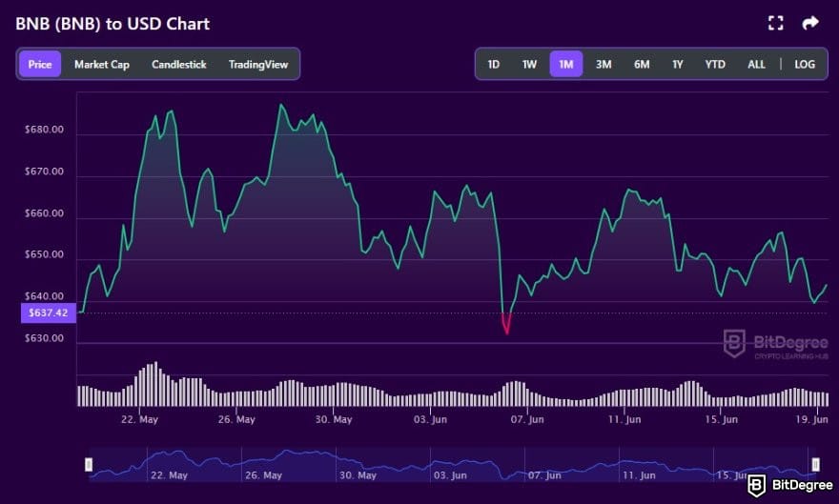The width and height of the screenshot is (839, 504).
Task: Grab the left range navigator handle
Action: click(x=89, y=464)
